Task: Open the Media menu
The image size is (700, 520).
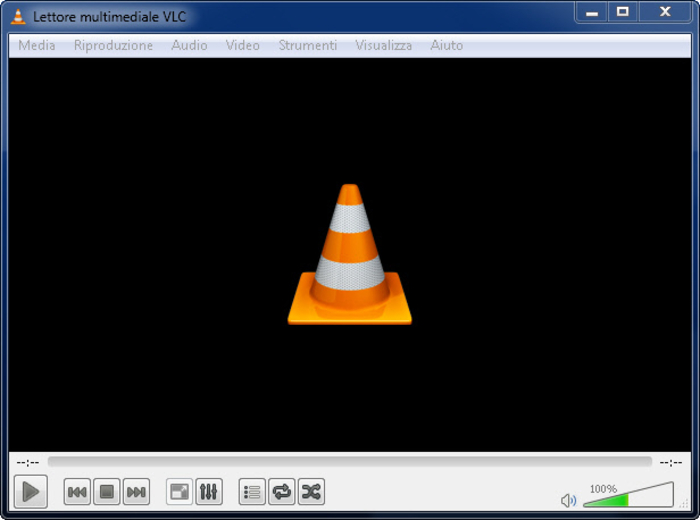Action: point(37,45)
